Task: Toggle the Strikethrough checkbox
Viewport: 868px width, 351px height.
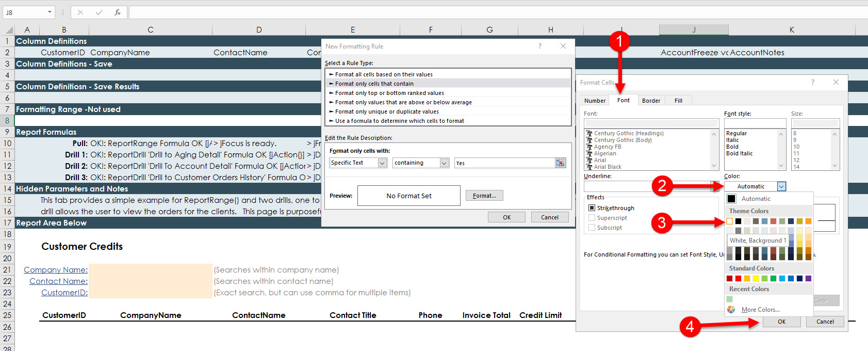Action: tap(592, 208)
